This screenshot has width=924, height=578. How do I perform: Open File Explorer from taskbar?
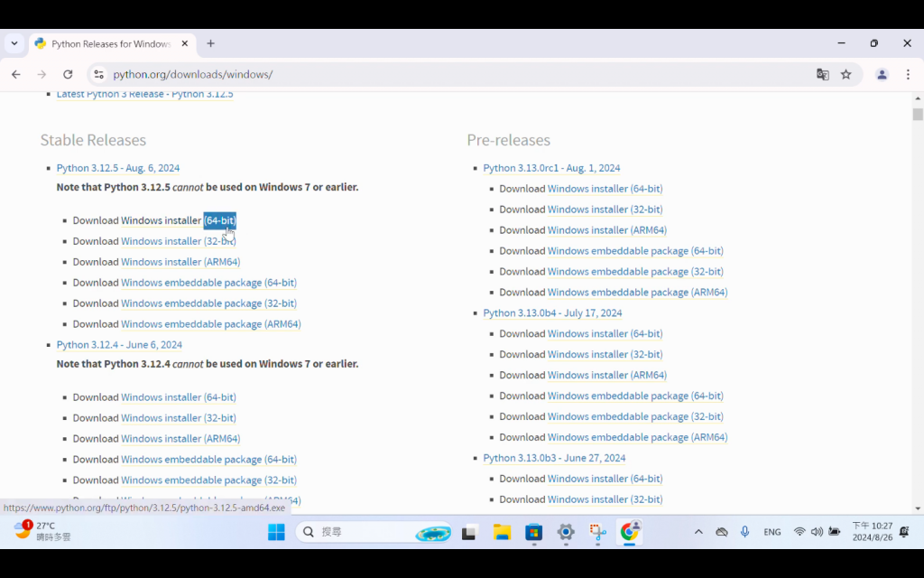(x=502, y=532)
